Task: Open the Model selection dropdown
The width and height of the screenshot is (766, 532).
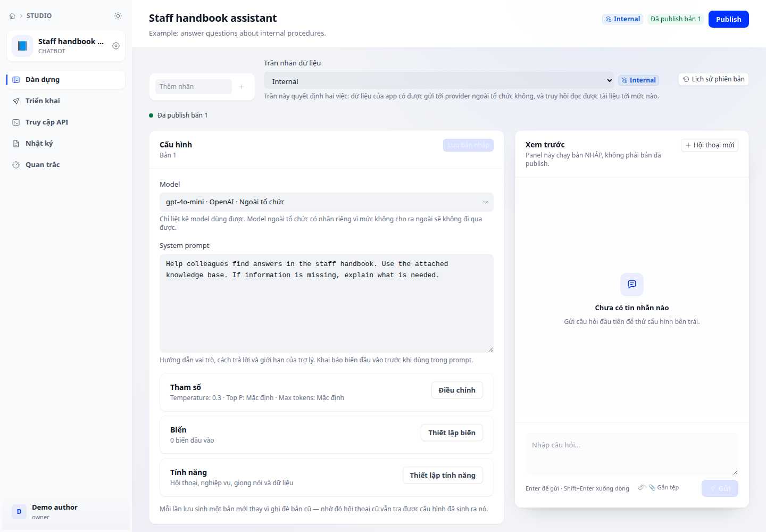Action: (327, 202)
